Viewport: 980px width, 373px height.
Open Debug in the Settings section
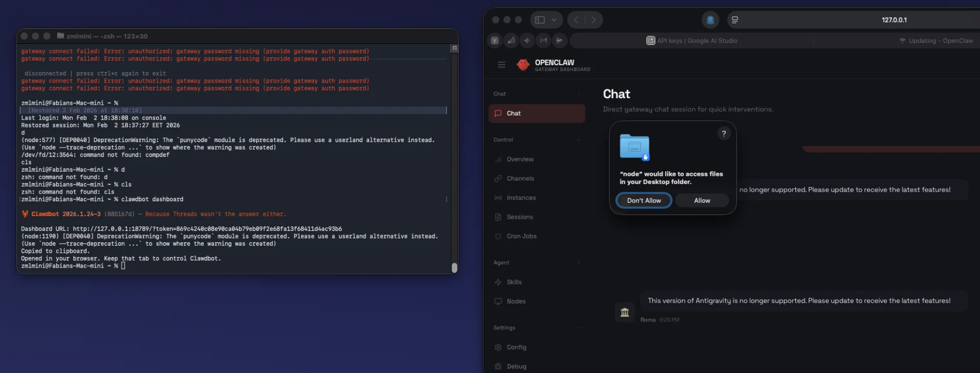coord(536,366)
